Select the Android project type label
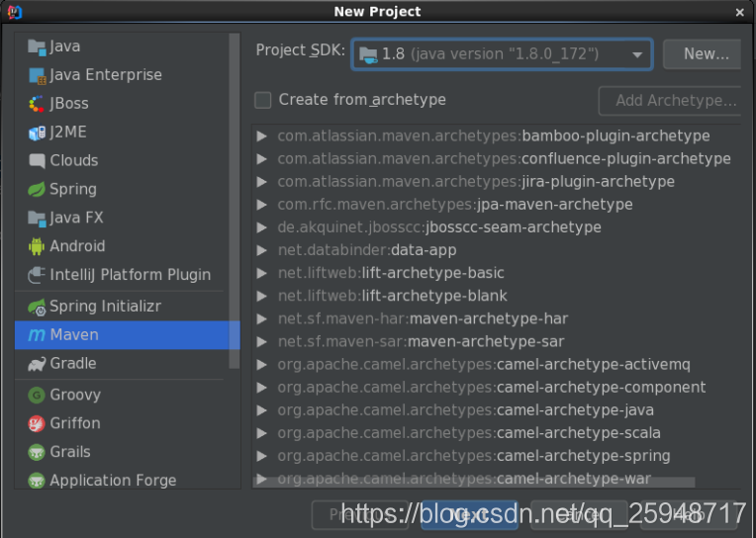 click(x=77, y=246)
